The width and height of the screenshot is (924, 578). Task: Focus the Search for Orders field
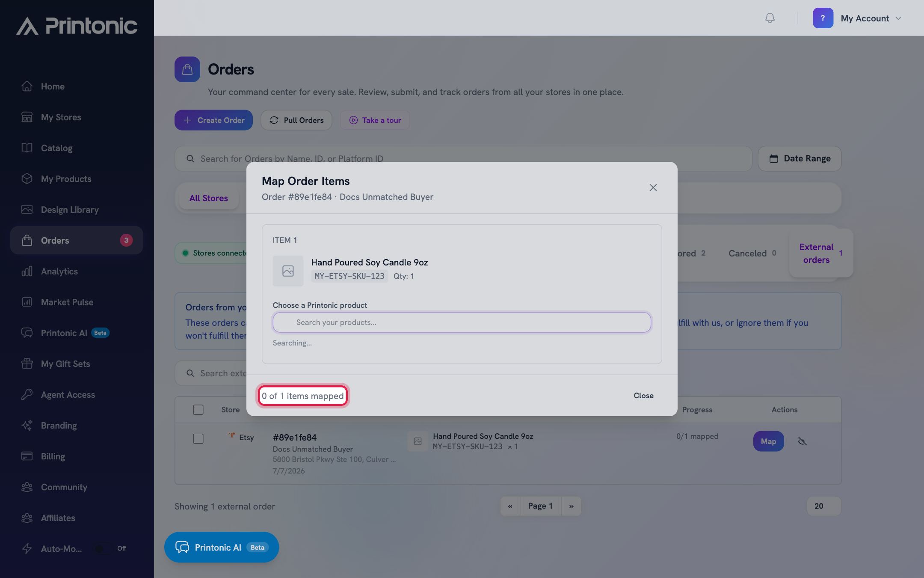(463, 158)
